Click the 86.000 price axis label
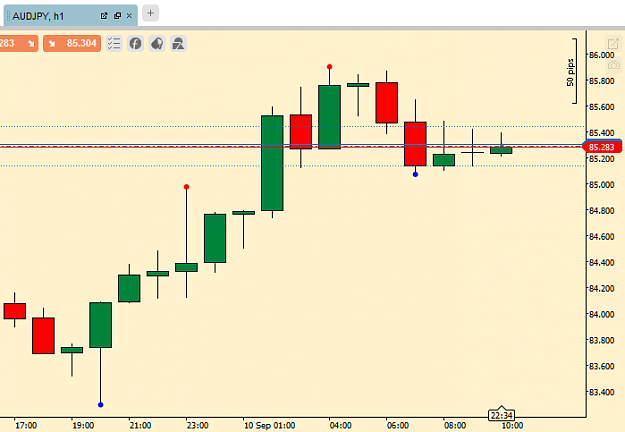The image size is (625, 432). [x=601, y=55]
